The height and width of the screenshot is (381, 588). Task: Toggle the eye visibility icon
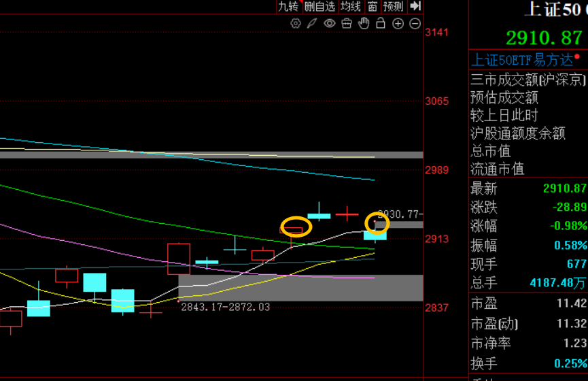329,23
